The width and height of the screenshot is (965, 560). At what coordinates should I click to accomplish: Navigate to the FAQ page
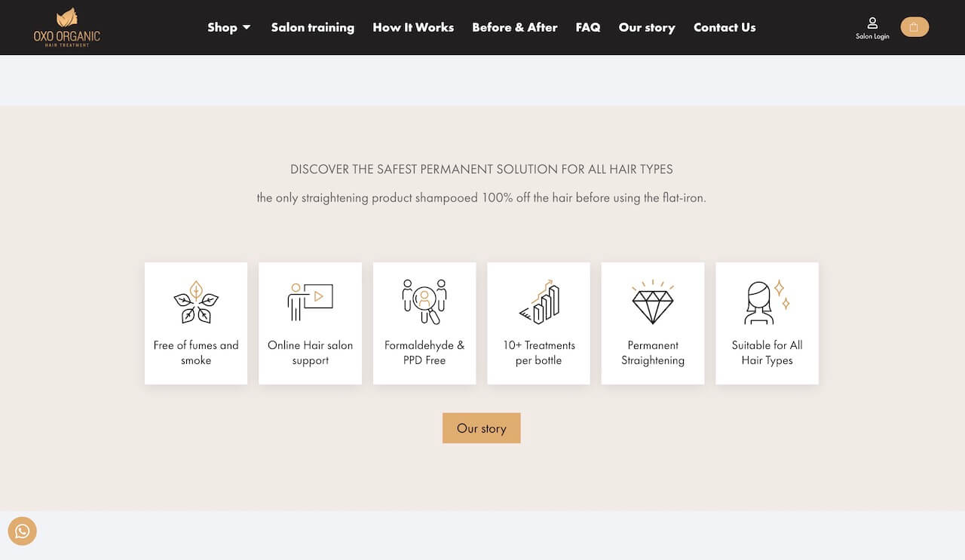coord(588,27)
